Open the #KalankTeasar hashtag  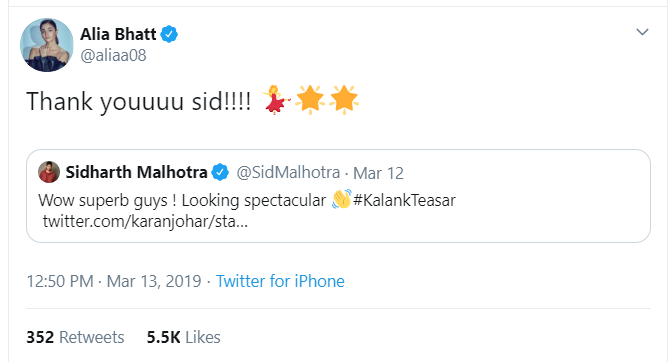(x=404, y=200)
